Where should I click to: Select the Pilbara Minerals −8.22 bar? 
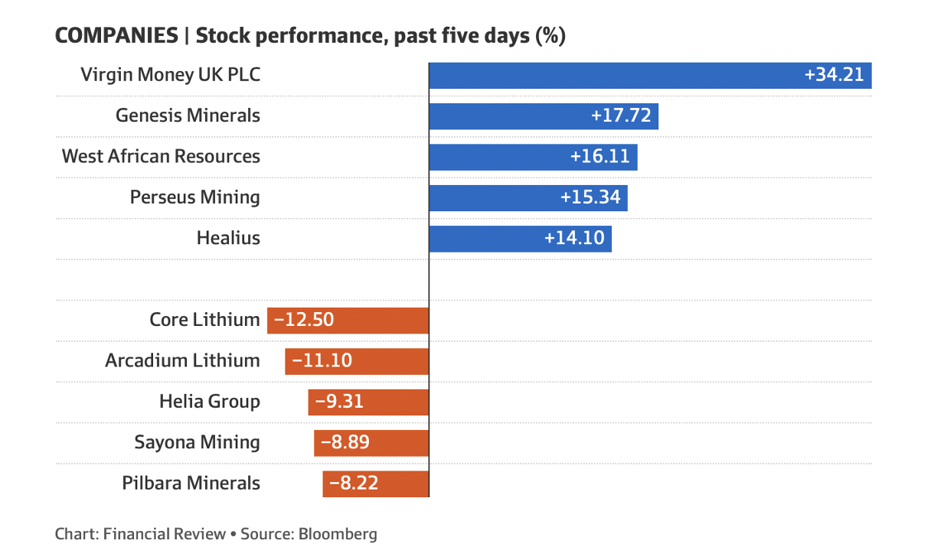375,483
